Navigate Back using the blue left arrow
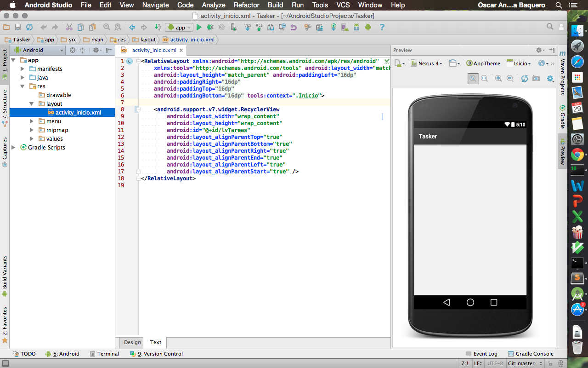The height and width of the screenshot is (368, 588). point(132,28)
